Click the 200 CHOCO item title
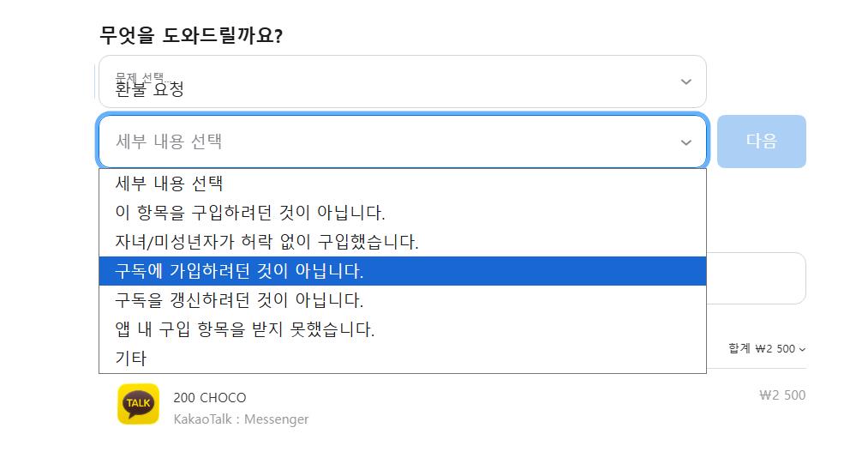Image resolution: width=868 pixels, height=470 pixels. (x=210, y=398)
